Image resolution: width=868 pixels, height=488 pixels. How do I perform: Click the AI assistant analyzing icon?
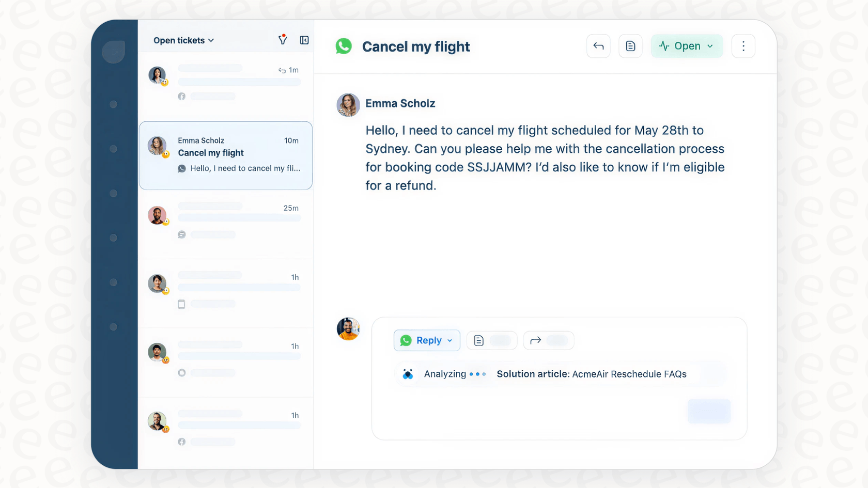[x=408, y=374]
